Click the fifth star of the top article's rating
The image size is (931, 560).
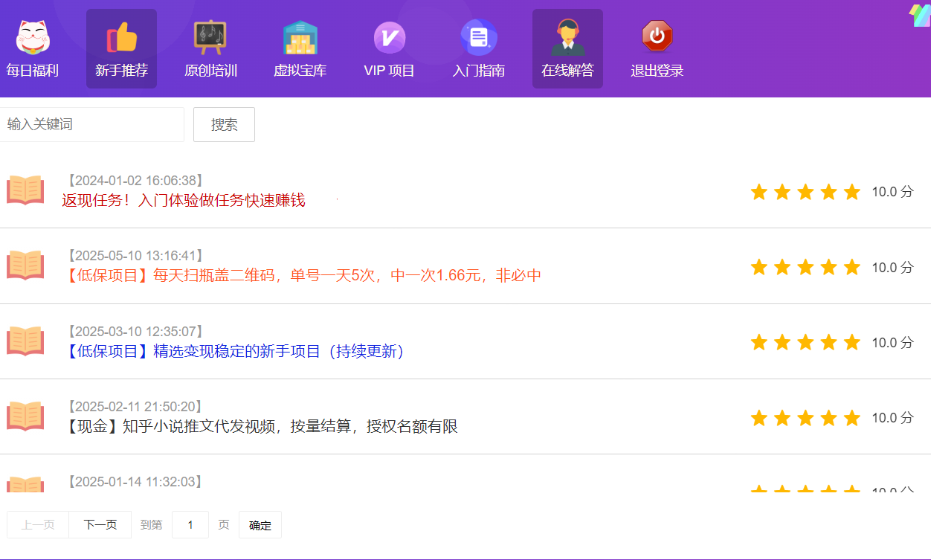851,191
